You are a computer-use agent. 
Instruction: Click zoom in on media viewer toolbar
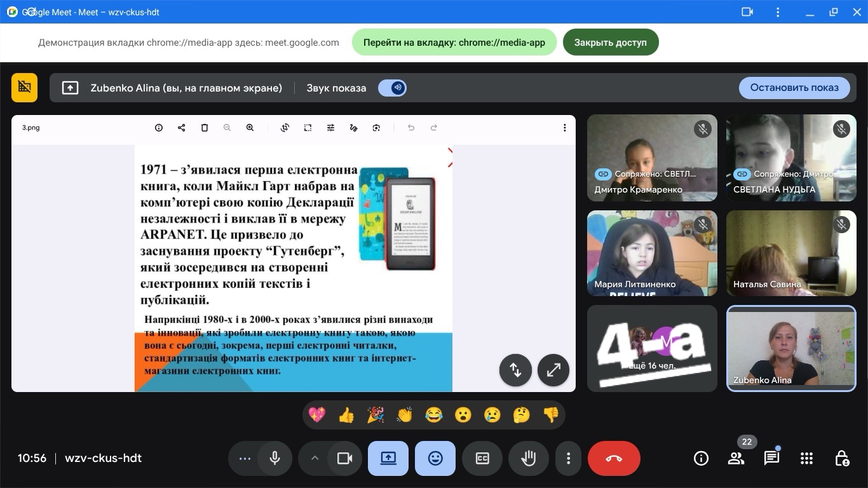coord(250,128)
